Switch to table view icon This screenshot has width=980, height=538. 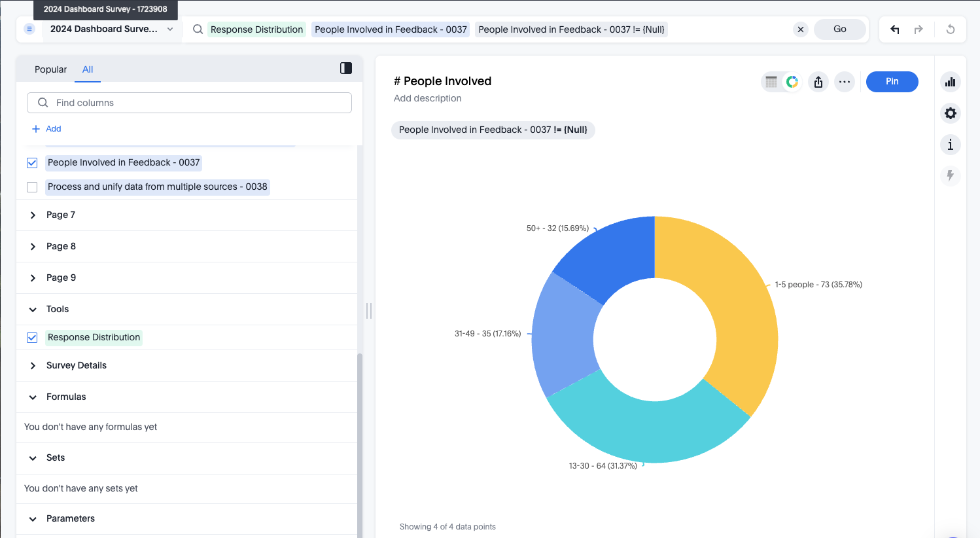[772, 82]
